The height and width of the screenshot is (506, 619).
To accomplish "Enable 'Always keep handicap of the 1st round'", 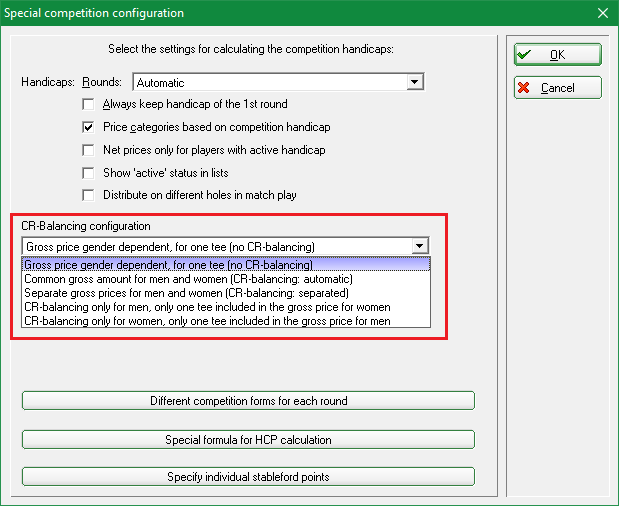I will coord(89,104).
